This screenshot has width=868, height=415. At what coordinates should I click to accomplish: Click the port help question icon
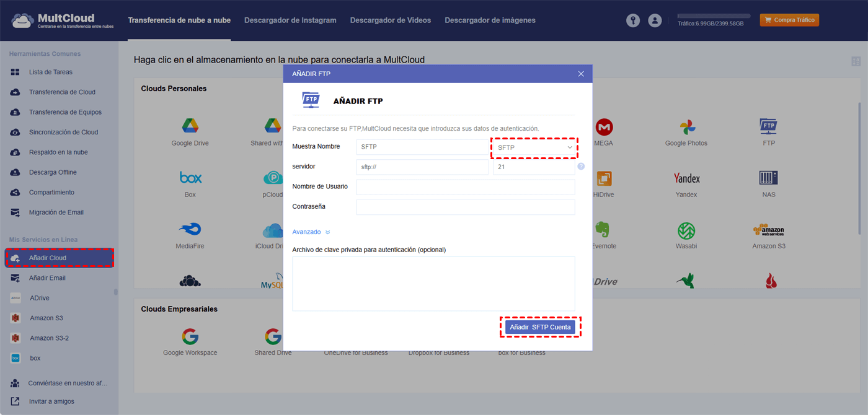click(581, 167)
